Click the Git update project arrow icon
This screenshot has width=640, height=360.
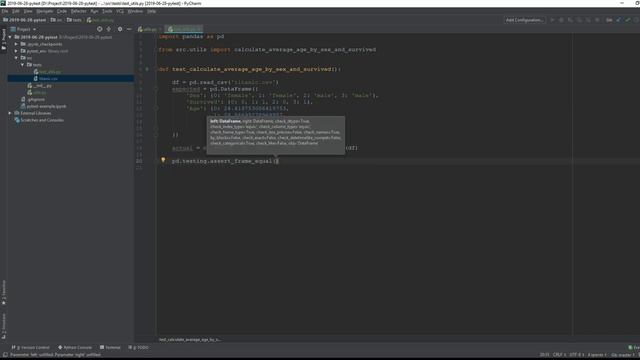[x=619, y=20]
